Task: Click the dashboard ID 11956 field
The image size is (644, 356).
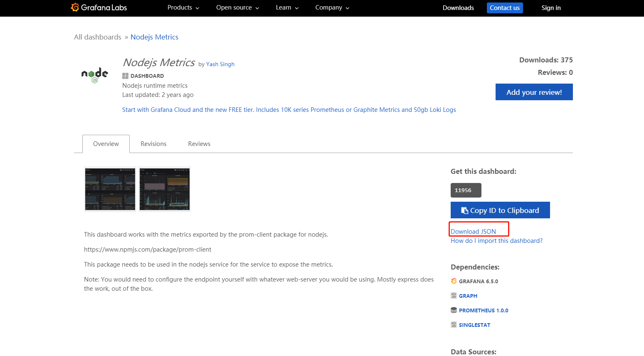Action: (x=466, y=190)
